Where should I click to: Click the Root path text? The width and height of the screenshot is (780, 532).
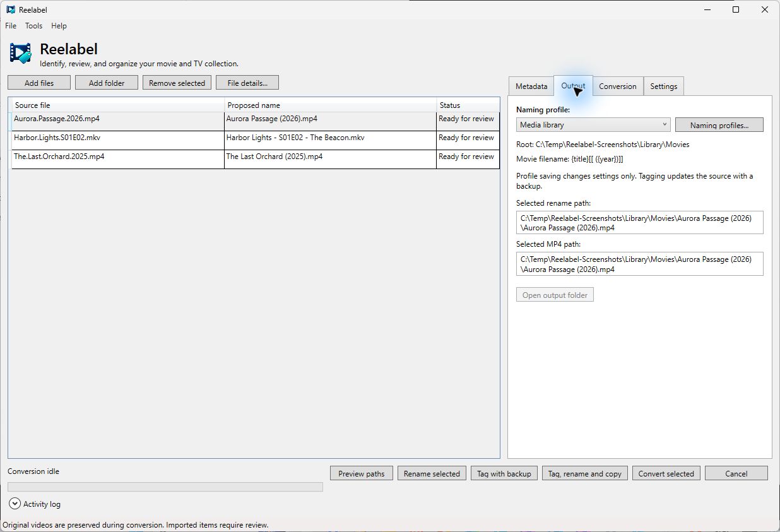603,145
